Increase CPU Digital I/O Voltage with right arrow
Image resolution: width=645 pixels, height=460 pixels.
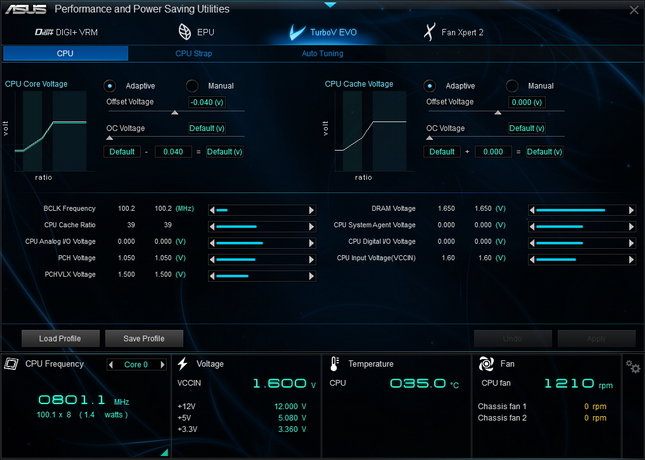pyautogui.click(x=631, y=243)
